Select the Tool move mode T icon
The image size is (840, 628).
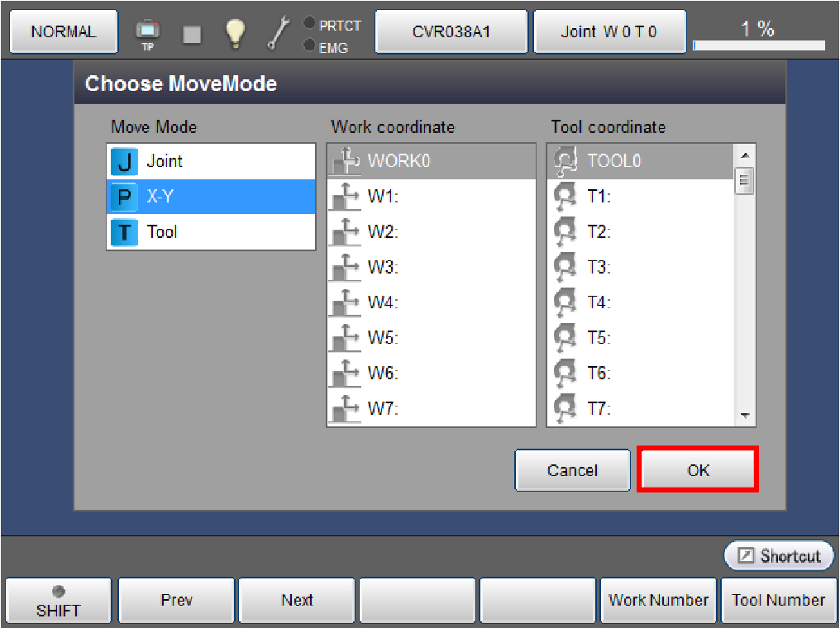coord(123,232)
